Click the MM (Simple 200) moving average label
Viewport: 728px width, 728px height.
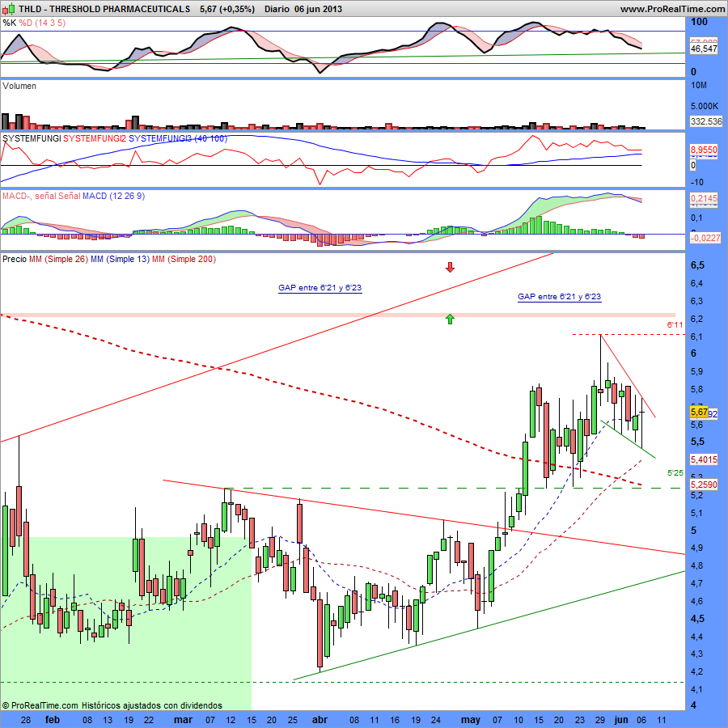point(184,259)
